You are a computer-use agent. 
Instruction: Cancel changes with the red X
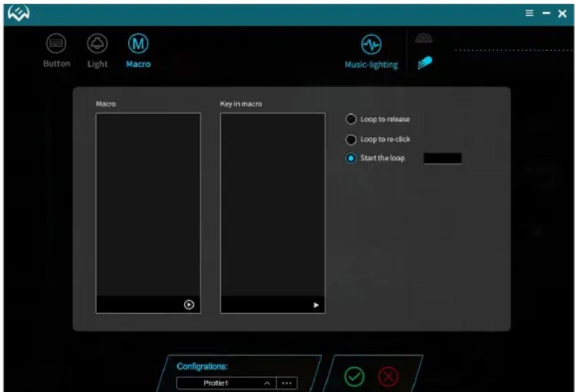(388, 376)
